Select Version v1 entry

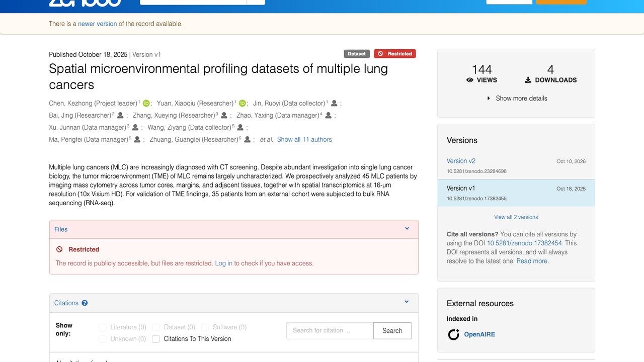tap(516, 193)
